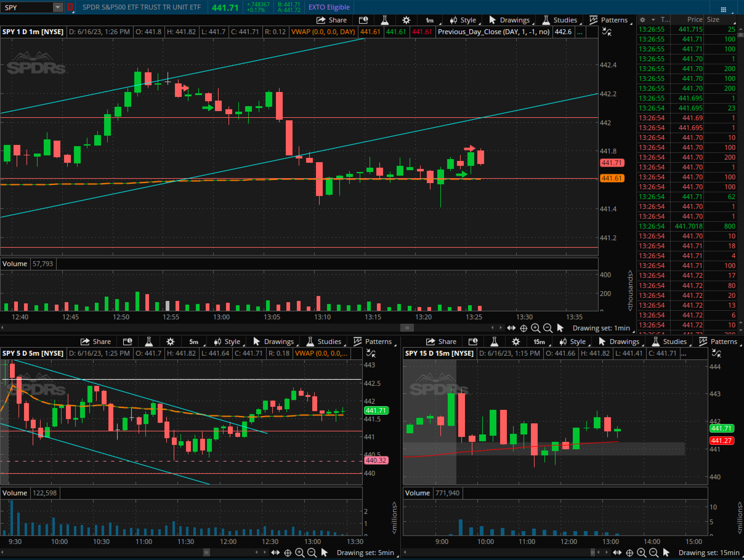Expand the ellipsis after Previous_Day_Close label
This screenshot has height=560, width=744.
pos(580,32)
